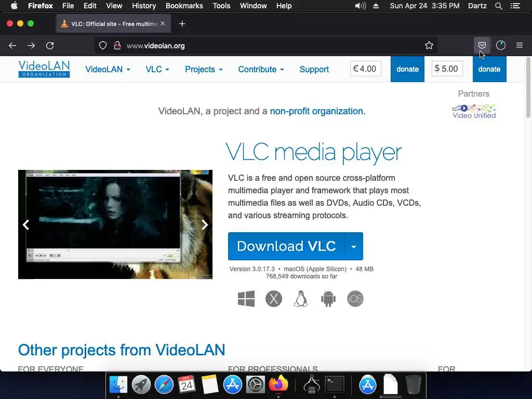The height and width of the screenshot is (399, 532).
Task: Select the iOS platform icon
Action: coord(355,299)
